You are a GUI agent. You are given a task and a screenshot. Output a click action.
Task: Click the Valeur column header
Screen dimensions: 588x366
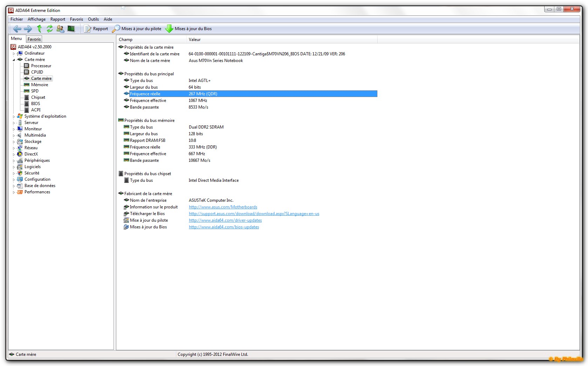[x=194, y=40]
